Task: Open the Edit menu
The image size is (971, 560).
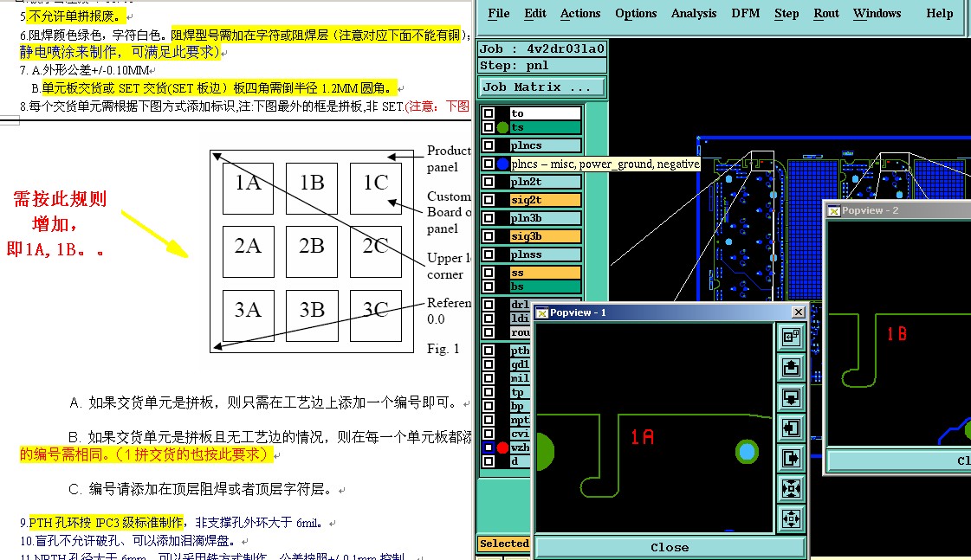Action: tap(535, 14)
